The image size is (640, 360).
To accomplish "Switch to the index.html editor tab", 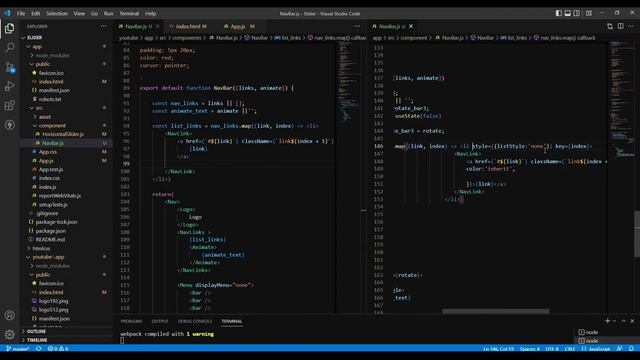I will [188, 26].
